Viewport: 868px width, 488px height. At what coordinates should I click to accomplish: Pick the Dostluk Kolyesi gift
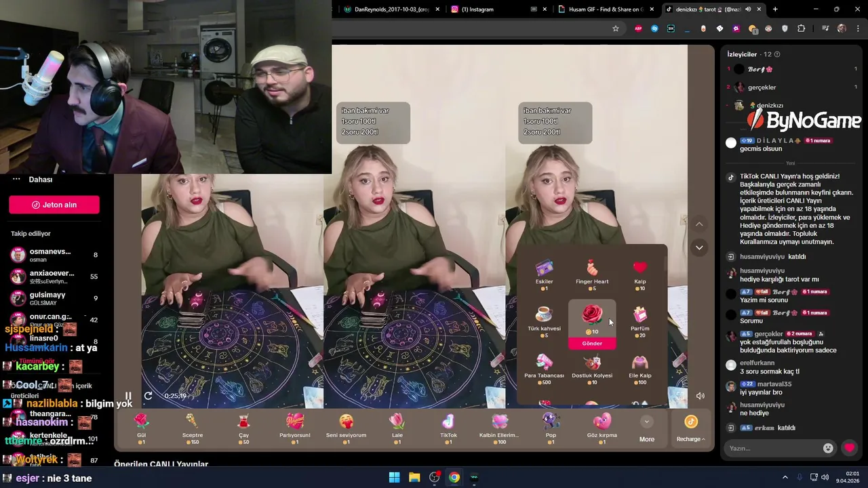(x=592, y=369)
